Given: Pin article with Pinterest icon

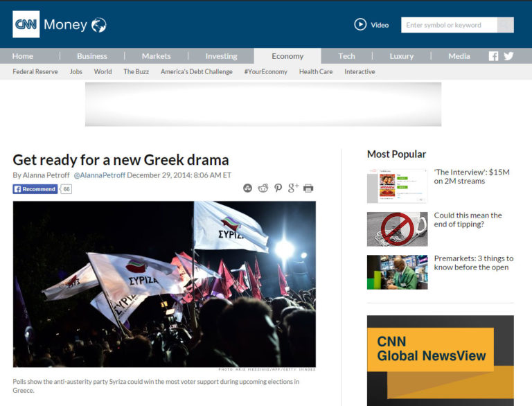Looking at the screenshot, I should coord(278,188).
